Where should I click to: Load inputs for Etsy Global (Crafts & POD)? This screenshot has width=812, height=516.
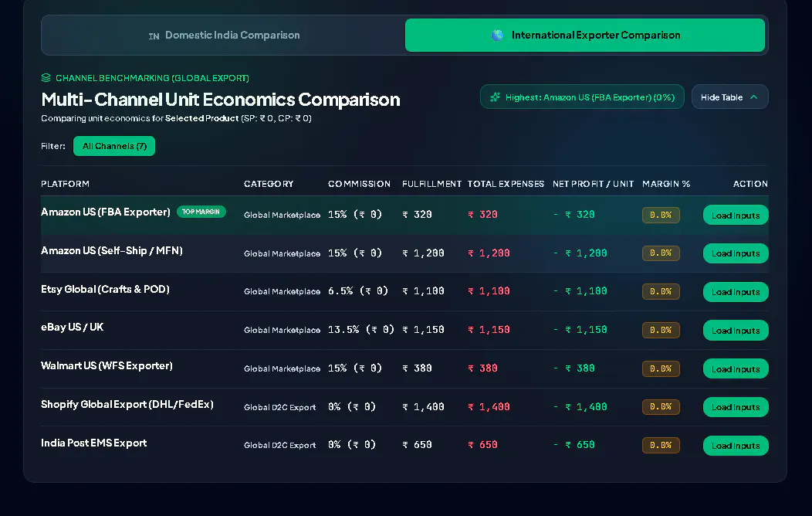click(736, 292)
